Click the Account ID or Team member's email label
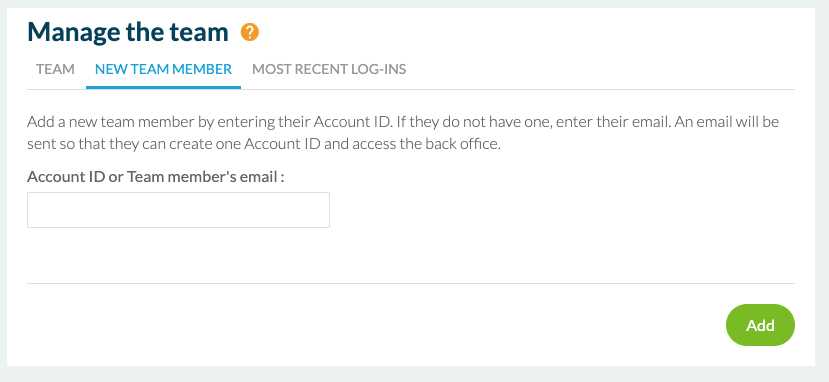This screenshot has height=382, width=829. pyautogui.click(x=156, y=176)
